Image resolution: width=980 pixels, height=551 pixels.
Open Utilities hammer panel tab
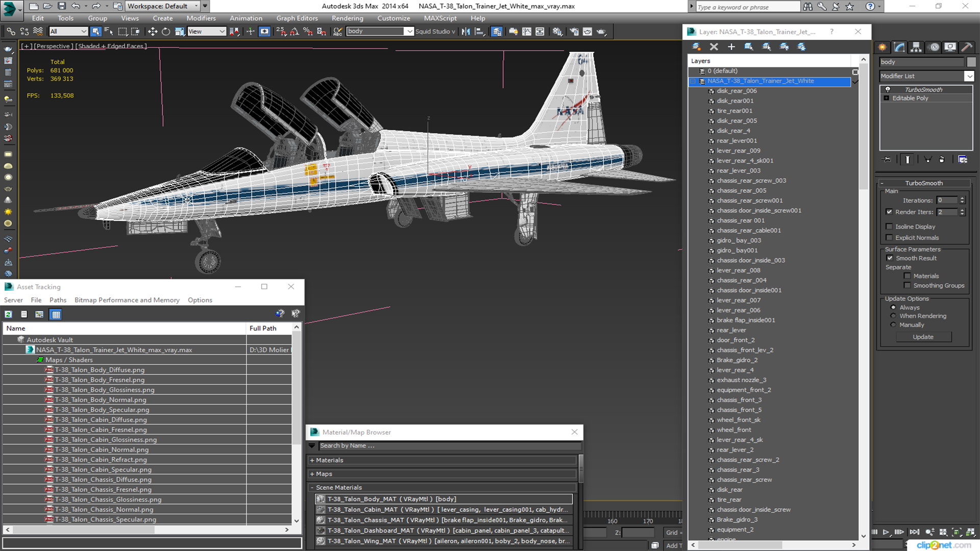[x=967, y=47]
